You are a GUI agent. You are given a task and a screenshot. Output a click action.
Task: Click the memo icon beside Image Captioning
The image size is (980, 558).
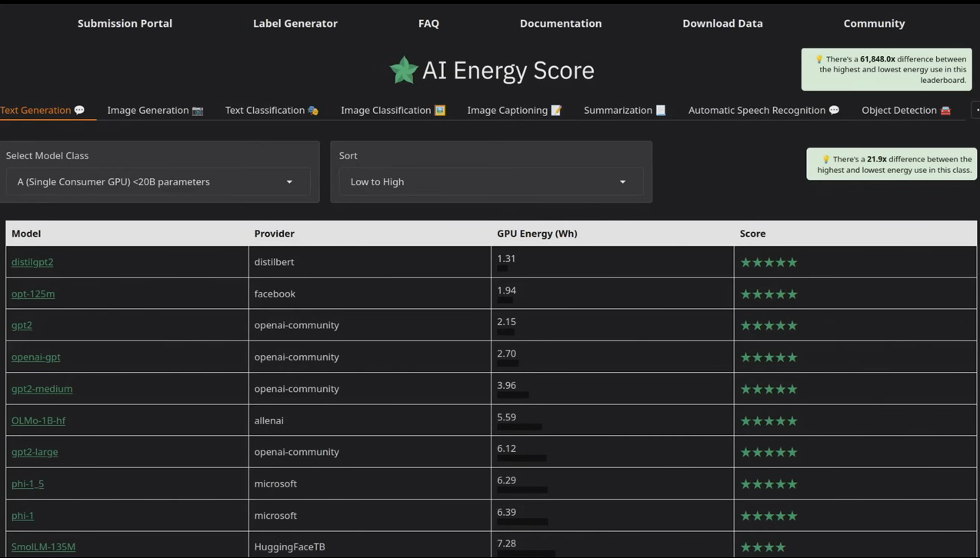[556, 111]
